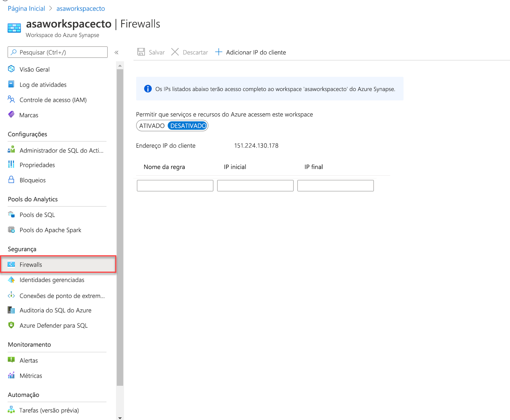Click the Nome da regra input field
Image resolution: width=510 pixels, height=420 pixels.
[x=175, y=186]
